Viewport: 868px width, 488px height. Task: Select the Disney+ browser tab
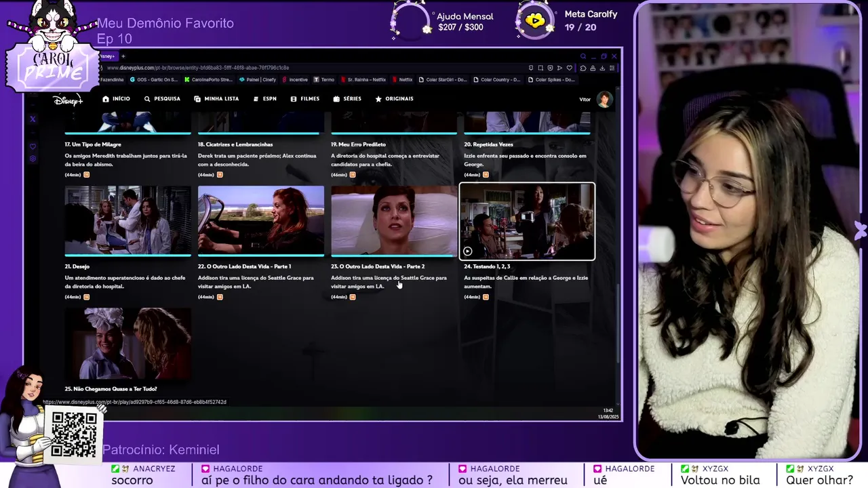108,56
